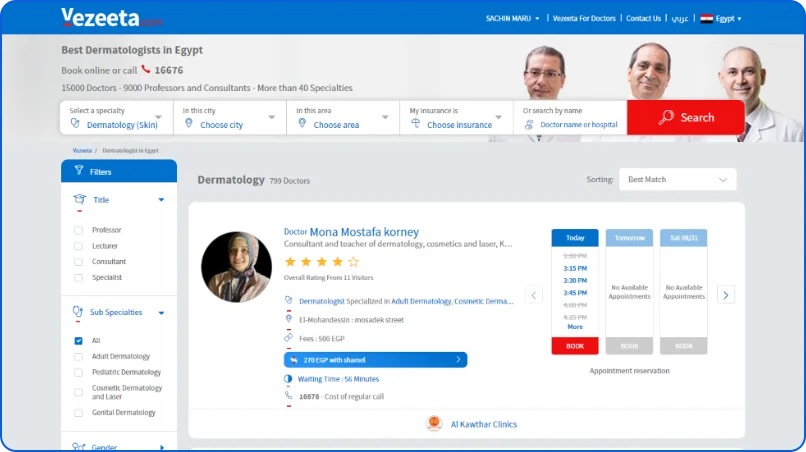This screenshot has height=452, width=806.
Task: Click the Vezeeta breadcrumb link
Action: [82, 151]
